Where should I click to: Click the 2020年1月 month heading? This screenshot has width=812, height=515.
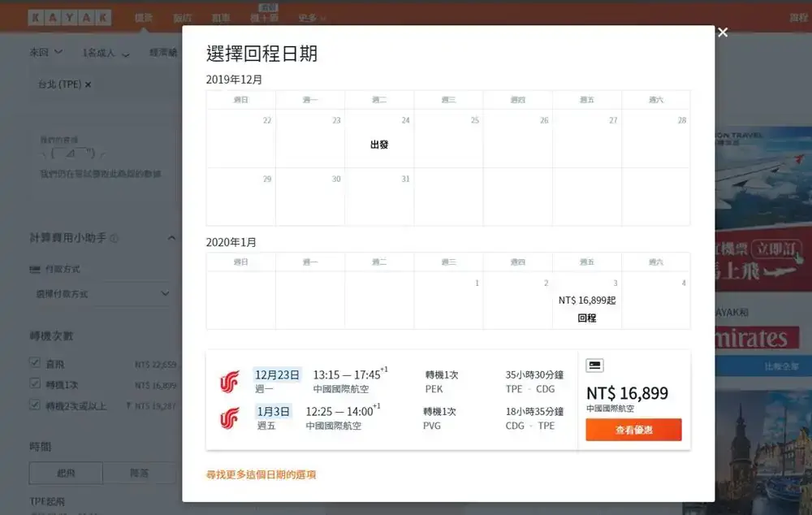[231, 243]
